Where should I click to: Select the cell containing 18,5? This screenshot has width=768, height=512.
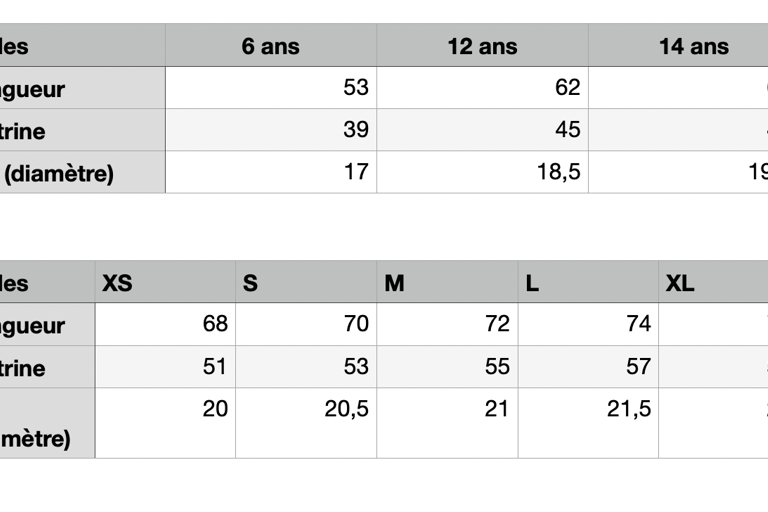(482, 172)
